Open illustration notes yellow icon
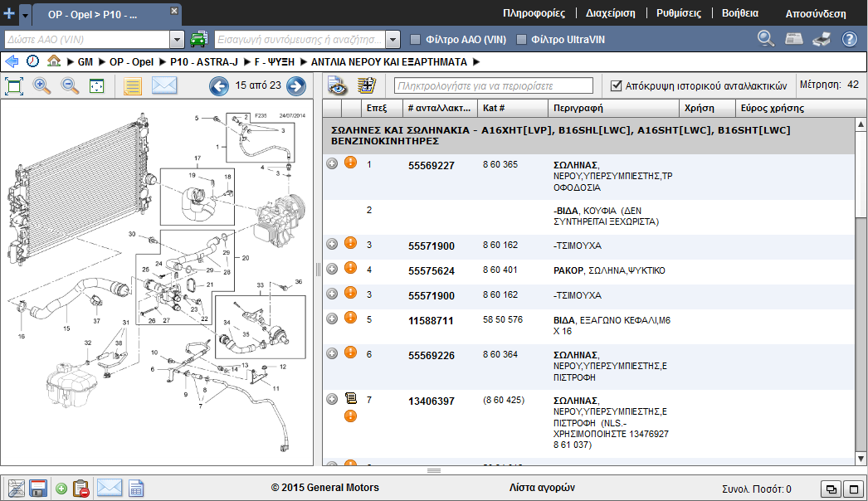 point(132,85)
